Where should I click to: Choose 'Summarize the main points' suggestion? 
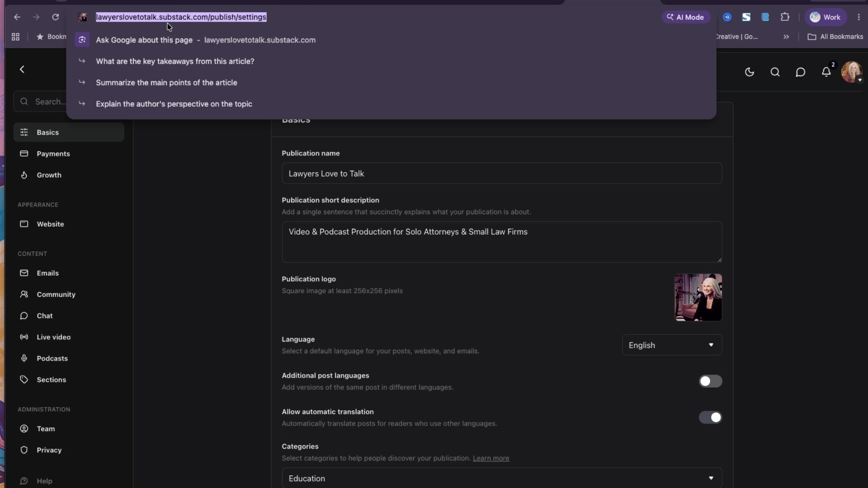pyautogui.click(x=391, y=82)
